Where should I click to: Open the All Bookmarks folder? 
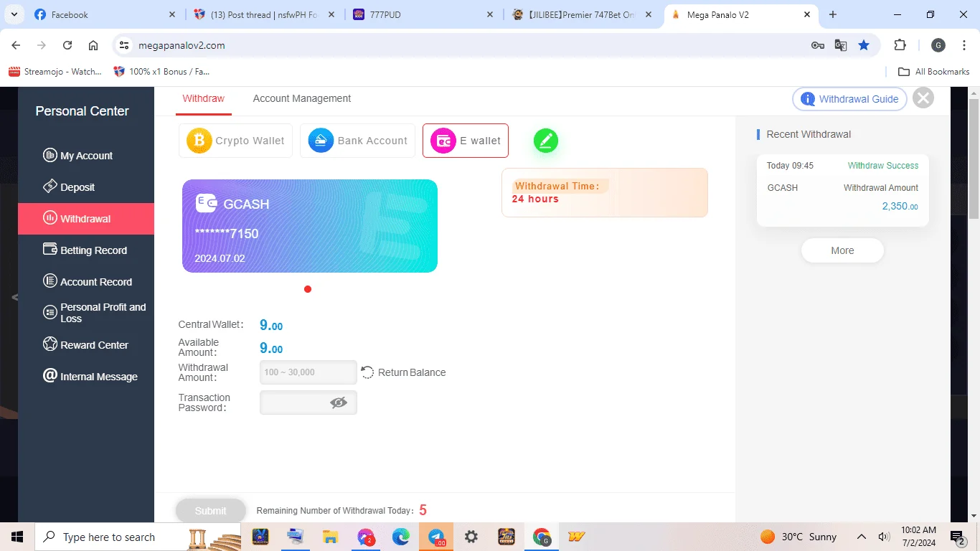pyautogui.click(x=934, y=72)
